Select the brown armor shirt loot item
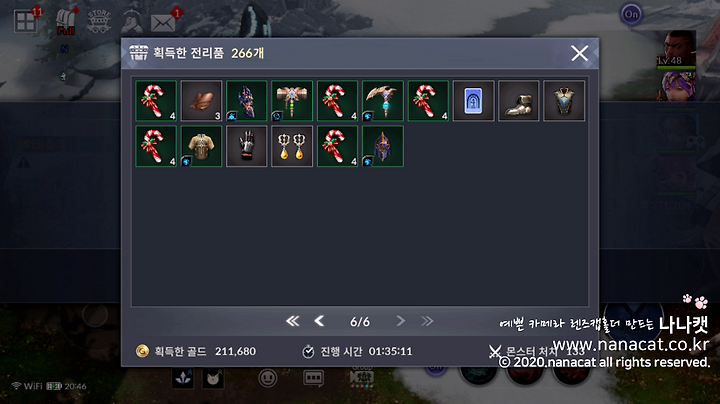This screenshot has width=720, height=404. click(x=201, y=146)
